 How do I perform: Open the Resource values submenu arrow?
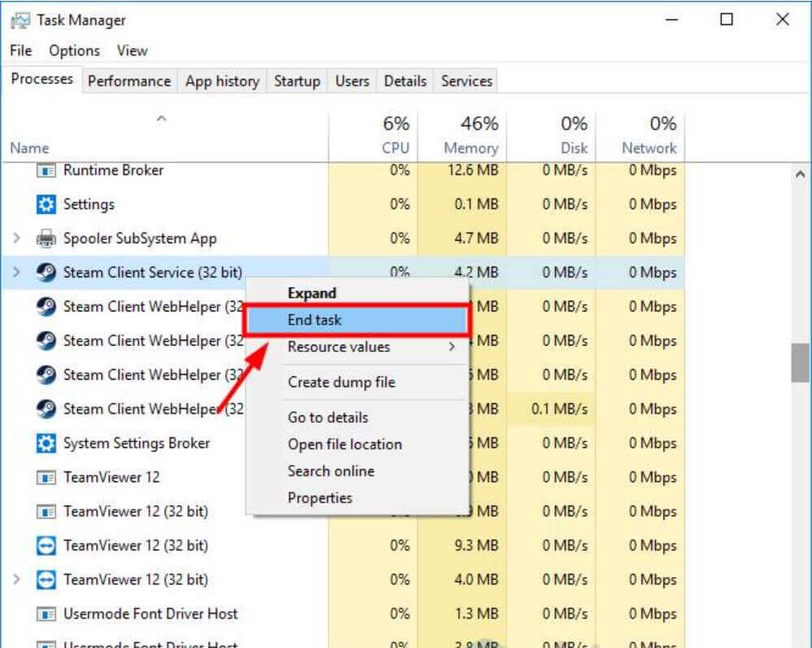(x=452, y=346)
